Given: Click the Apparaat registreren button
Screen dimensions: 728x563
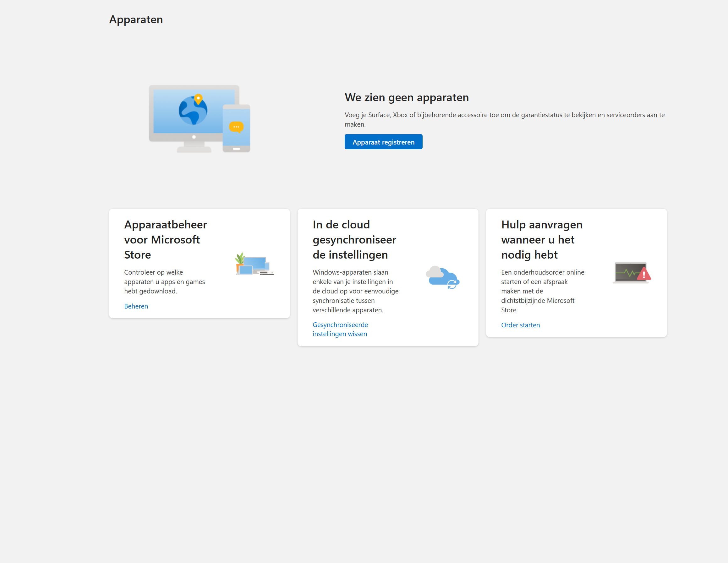Looking at the screenshot, I should (383, 142).
